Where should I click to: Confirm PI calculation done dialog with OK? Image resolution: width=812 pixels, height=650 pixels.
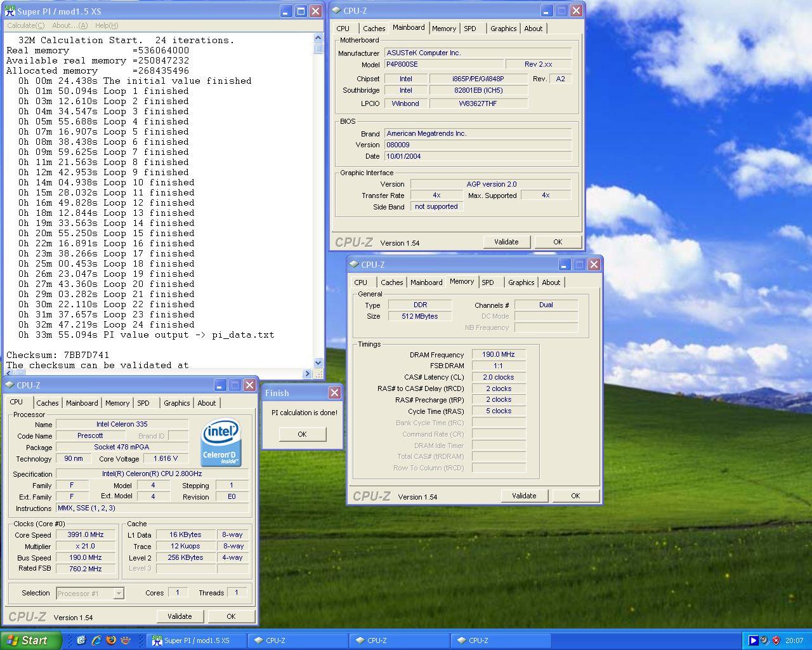click(302, 434)
